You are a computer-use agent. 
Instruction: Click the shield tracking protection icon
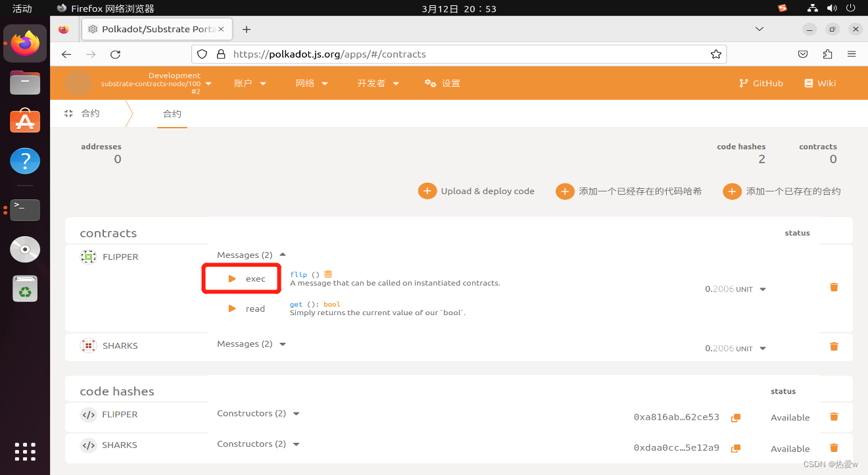tap(203, 55)
